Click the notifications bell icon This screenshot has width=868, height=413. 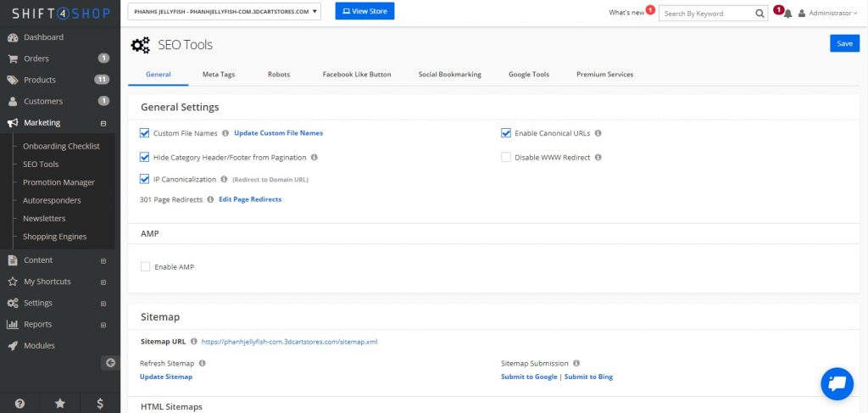tap(788, 14)
